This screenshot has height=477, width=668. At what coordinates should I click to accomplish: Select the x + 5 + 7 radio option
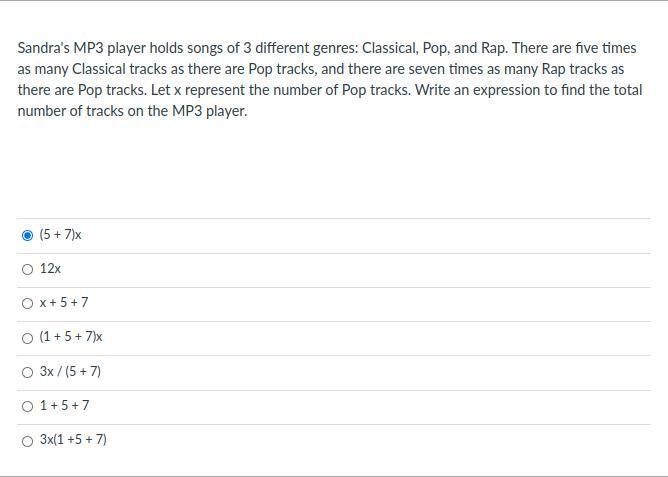[x=27, y=303]
